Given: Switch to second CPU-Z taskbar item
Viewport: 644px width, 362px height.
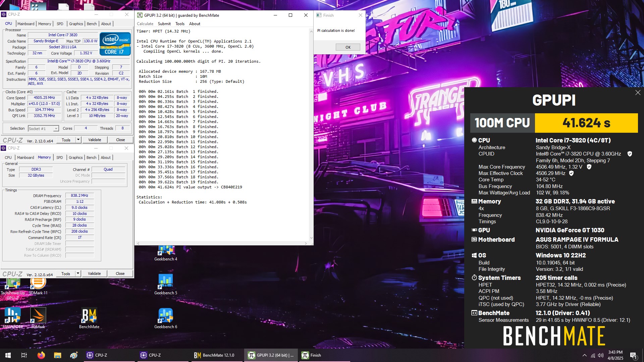Looking at the screenshot, I should (162, 355).
